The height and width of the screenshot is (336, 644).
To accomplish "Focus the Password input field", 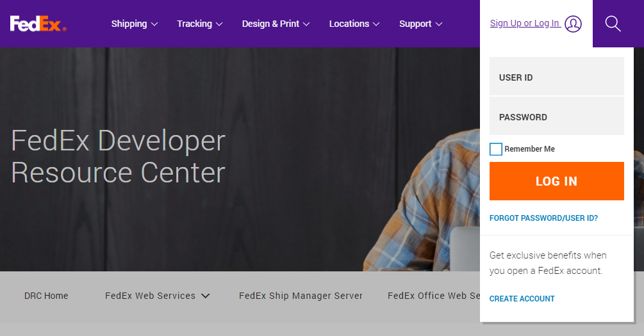I will pos(556,116).
